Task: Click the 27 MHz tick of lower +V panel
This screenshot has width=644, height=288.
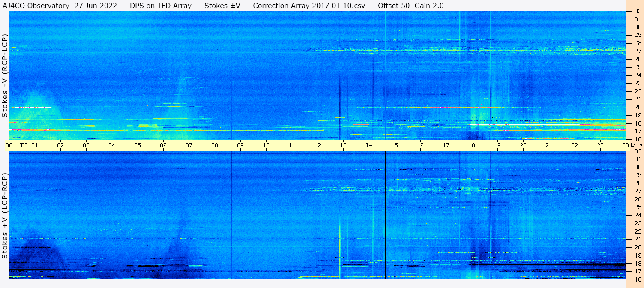Action: (637, 191)
